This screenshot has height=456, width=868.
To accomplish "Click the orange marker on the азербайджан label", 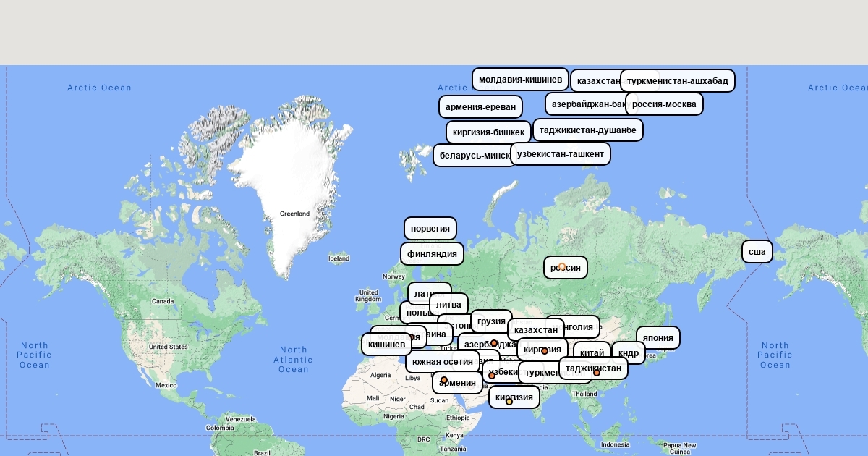I will 494,343.
